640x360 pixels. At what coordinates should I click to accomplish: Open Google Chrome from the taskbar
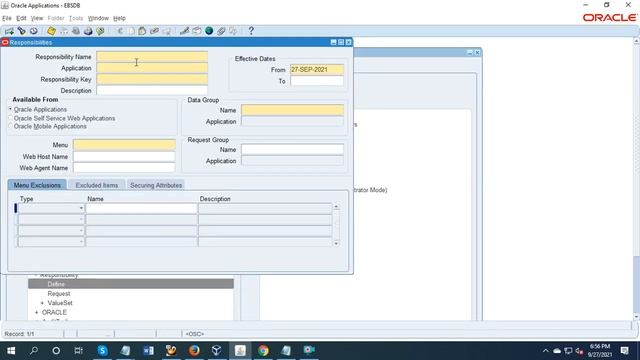coord(263,350)
